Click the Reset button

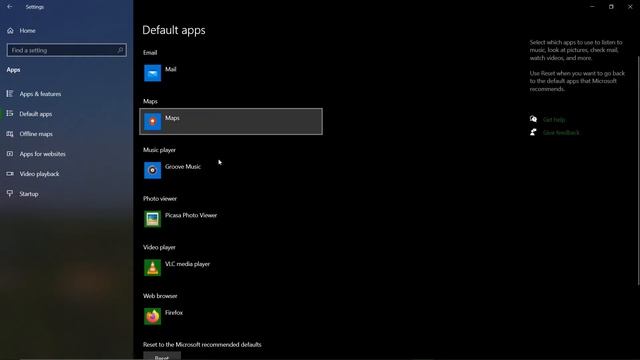[x=162, y=356]
